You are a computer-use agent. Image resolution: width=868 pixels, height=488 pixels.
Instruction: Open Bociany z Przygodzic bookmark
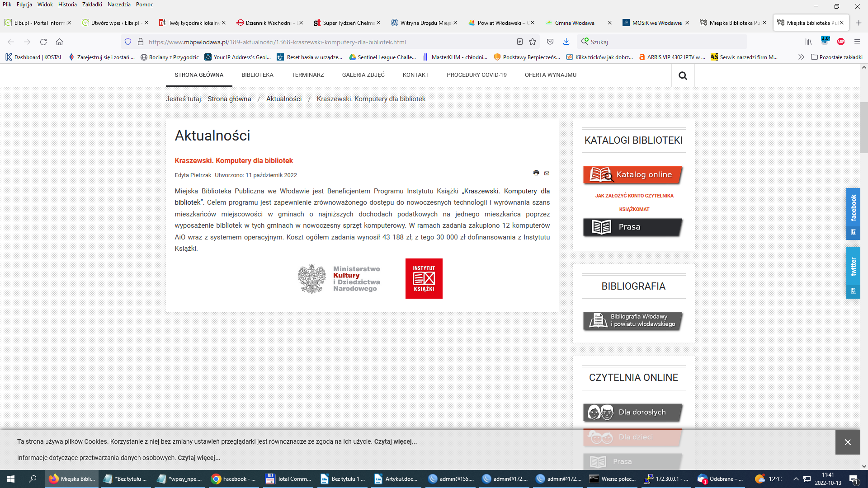click(170, 57)
